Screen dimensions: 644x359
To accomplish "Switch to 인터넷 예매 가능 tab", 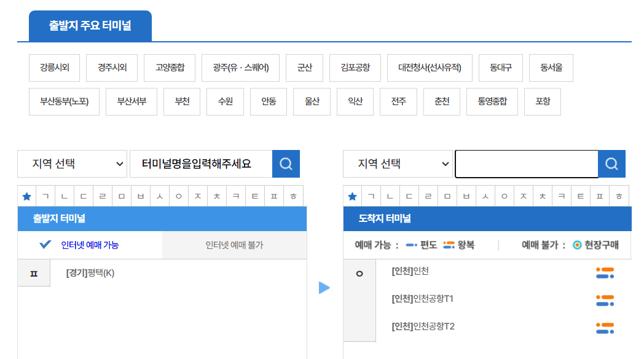I will tap(90, 245).
